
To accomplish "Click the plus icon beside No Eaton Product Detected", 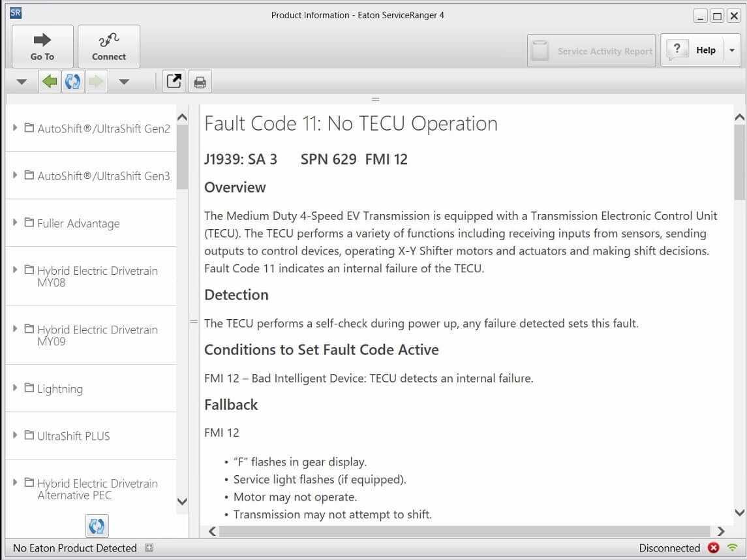I will tap(149, 548).
